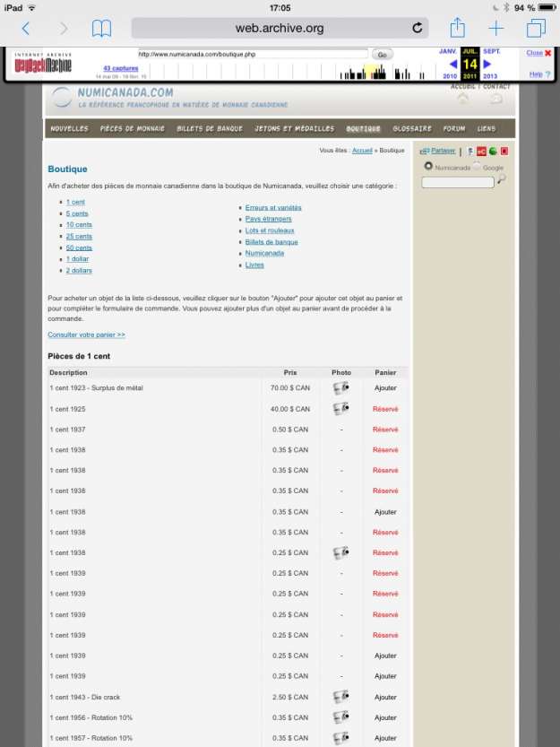Select 2010 in Wayback timeline
Screen dimensions: 560x747
pos(450,75)
